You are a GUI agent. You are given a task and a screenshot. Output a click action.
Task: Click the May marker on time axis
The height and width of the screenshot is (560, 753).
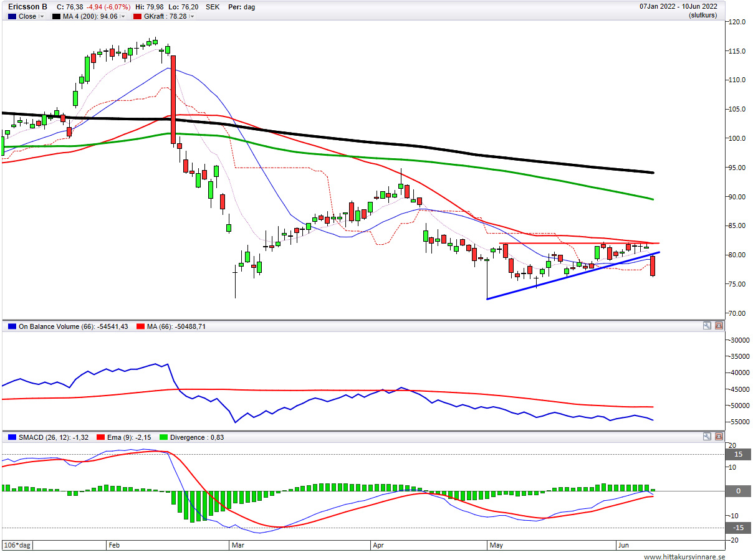tap(496, 545)
